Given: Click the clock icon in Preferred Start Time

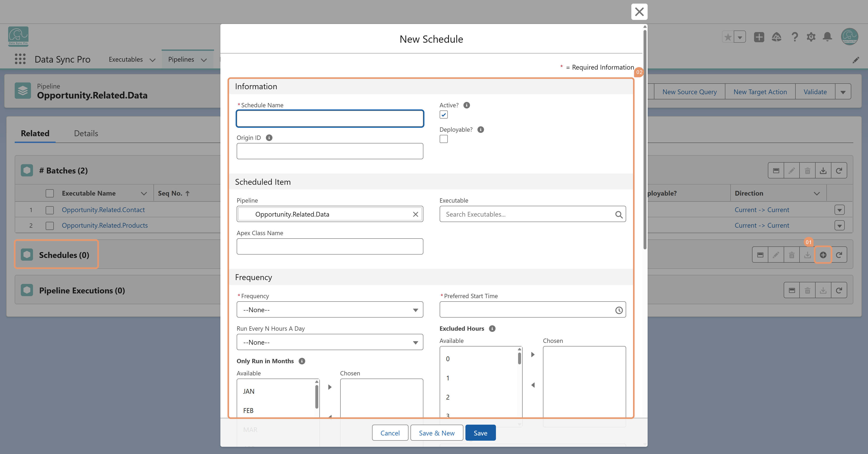Looking at the screenshot, I should coord(619,310).
